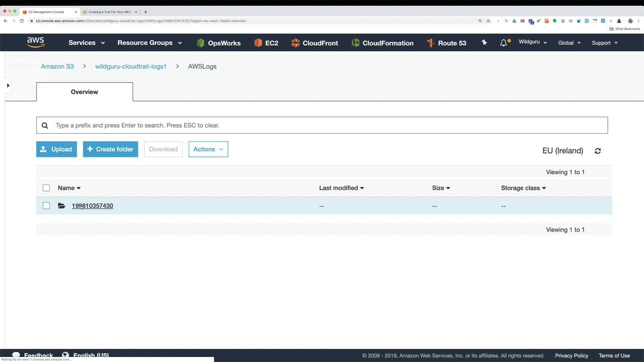Click the pin shortcuts icon
Image resolution: width=644 pixels, height=362 pixels.
pos(484,43)
